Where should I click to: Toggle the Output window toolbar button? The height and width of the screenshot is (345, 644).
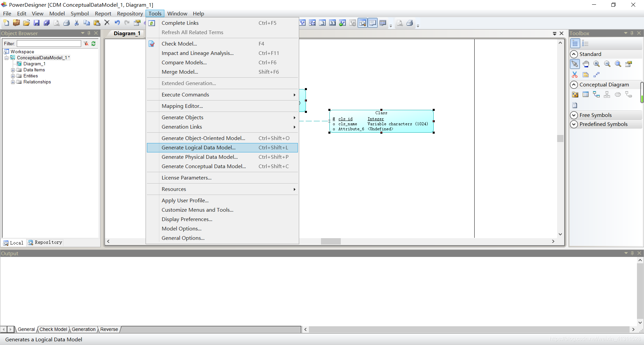pyautogui.click(x=373, y=23)
